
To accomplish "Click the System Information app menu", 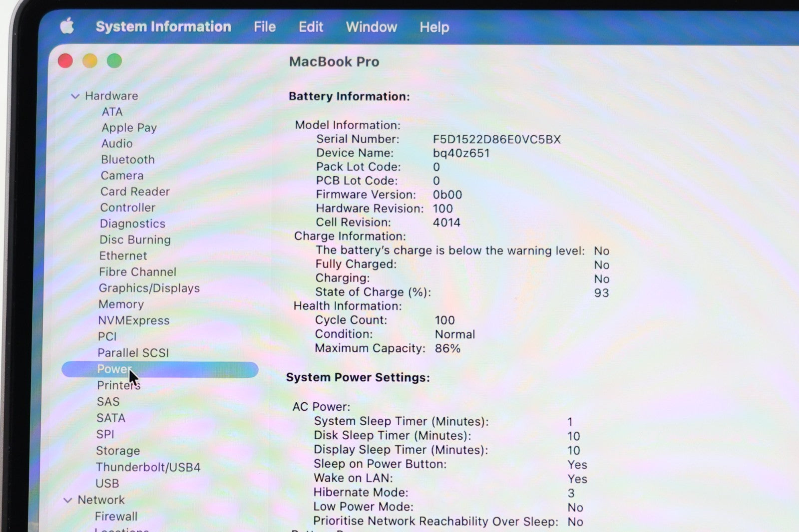I will [163, 26].
